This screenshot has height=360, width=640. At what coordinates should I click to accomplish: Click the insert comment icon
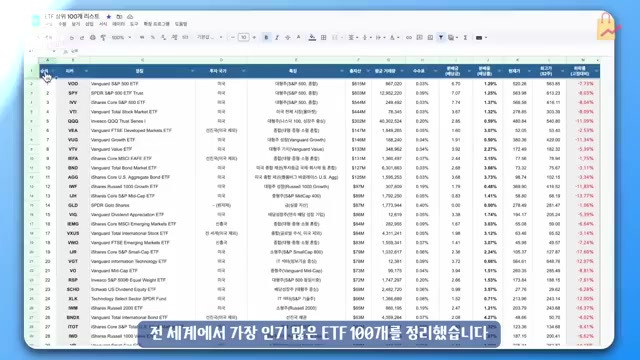[419, 38]
